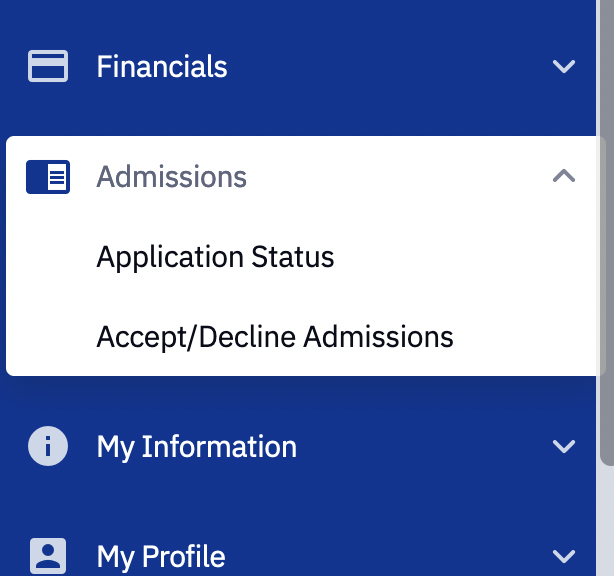Click the My Information info icon
614x576 pixels.
click(48, 446)
